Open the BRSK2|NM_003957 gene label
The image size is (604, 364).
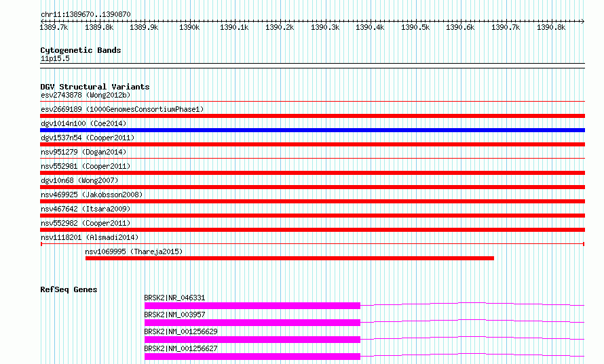pyautogui.click(x=174, y=315)
